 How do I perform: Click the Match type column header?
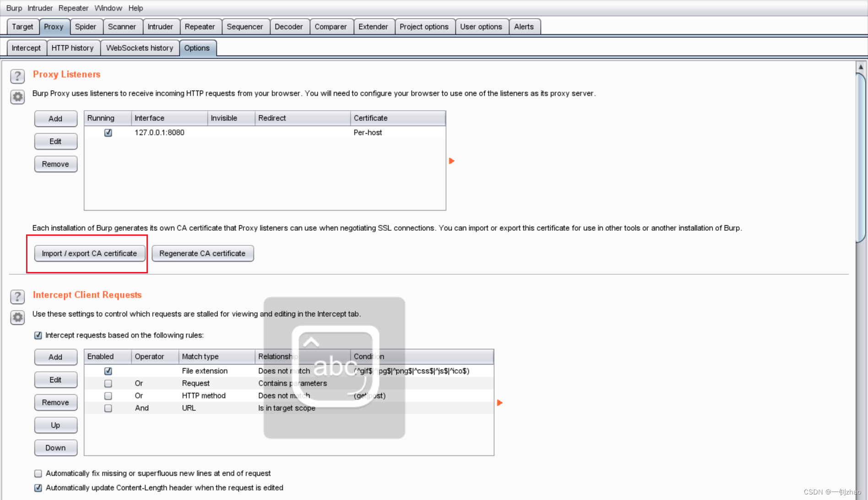217,356
